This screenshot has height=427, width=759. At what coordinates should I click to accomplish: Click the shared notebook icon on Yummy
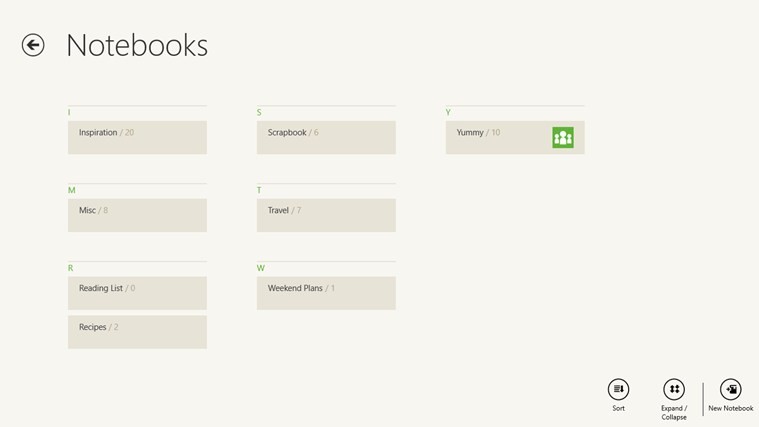(x=563, y=138)
